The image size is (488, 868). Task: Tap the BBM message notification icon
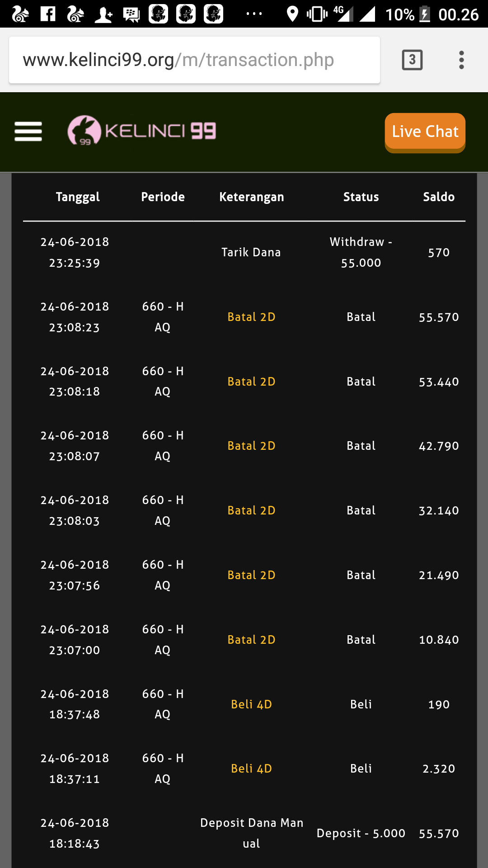click(131, 14)
